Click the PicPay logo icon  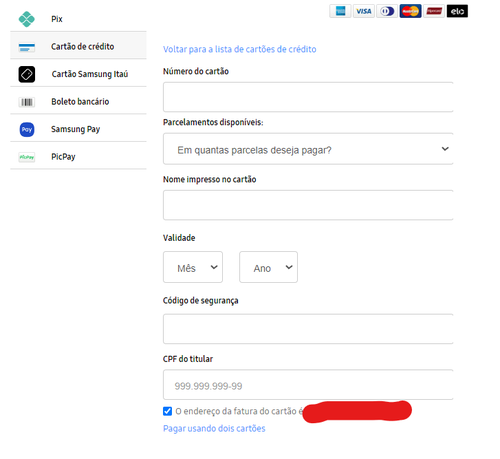[27, 157]
